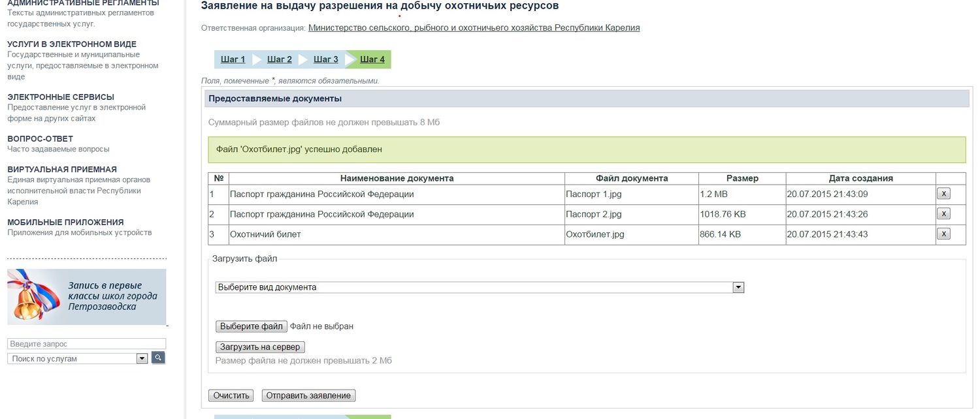
Task: Open 'Мобильные приложения' sidebar link
Action: click(x=65, y=222)
